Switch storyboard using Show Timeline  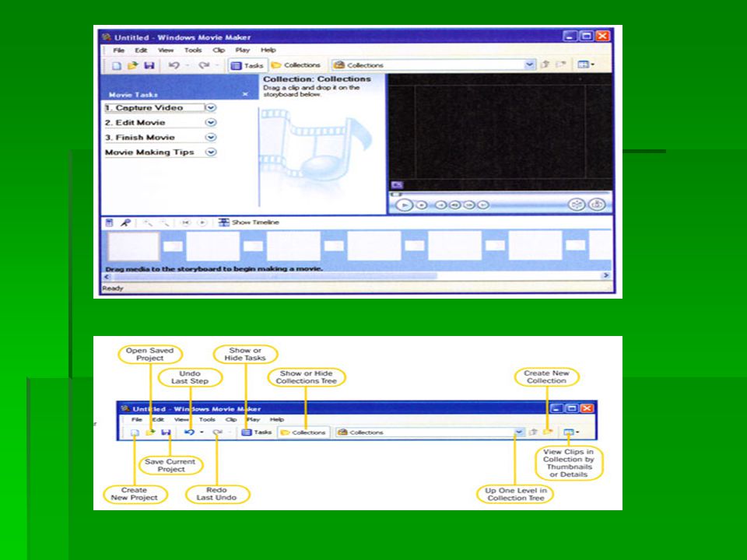coord(249,222)
